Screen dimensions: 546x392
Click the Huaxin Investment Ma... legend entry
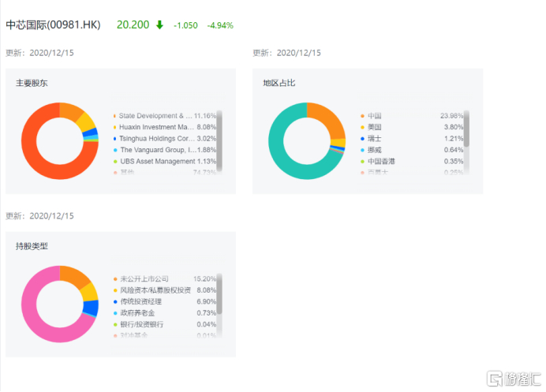coord(165,127)
